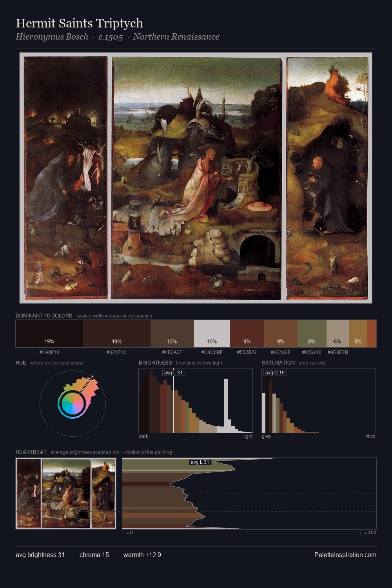Screen dimensions: 392x588
Task: Click the 'chroma 15' footer stat
Action: click(94, 555)
